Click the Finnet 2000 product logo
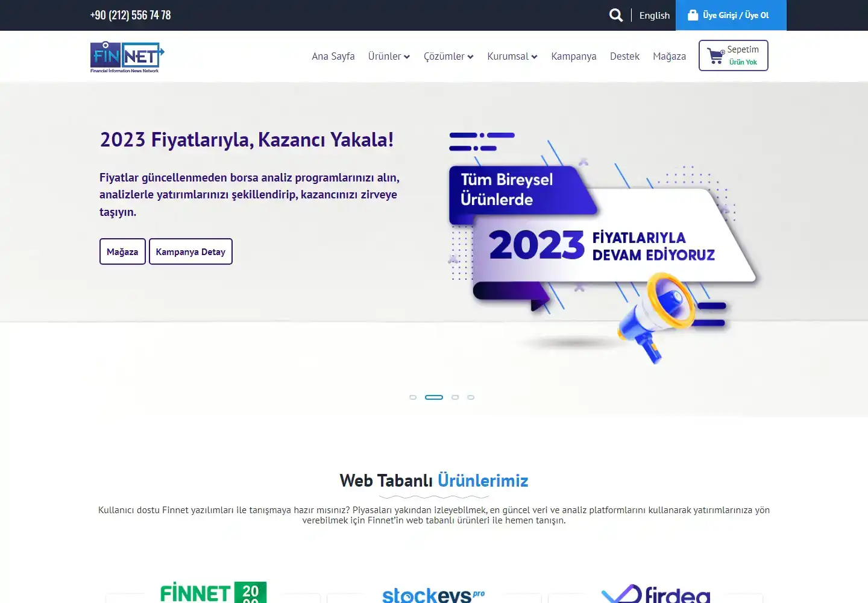The height and width of the screenshot is (603, 868). tap(213, 592)
